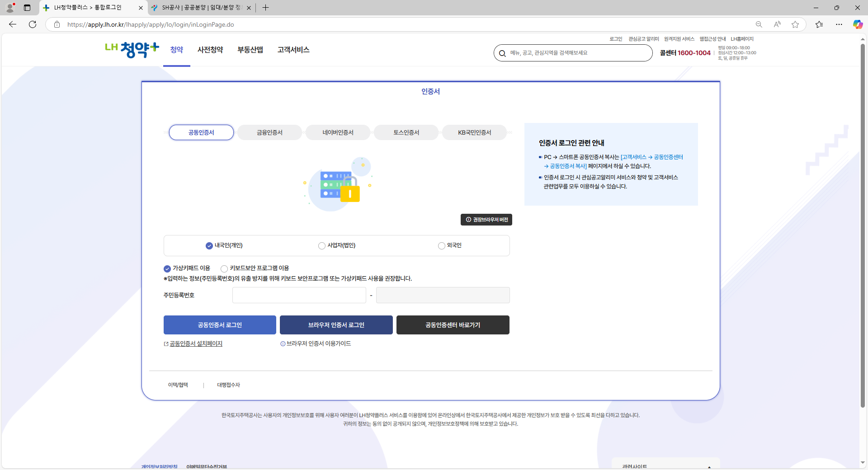Switch to 공동인증서 tab
The image size is (868, 470).
coord(201,132)
